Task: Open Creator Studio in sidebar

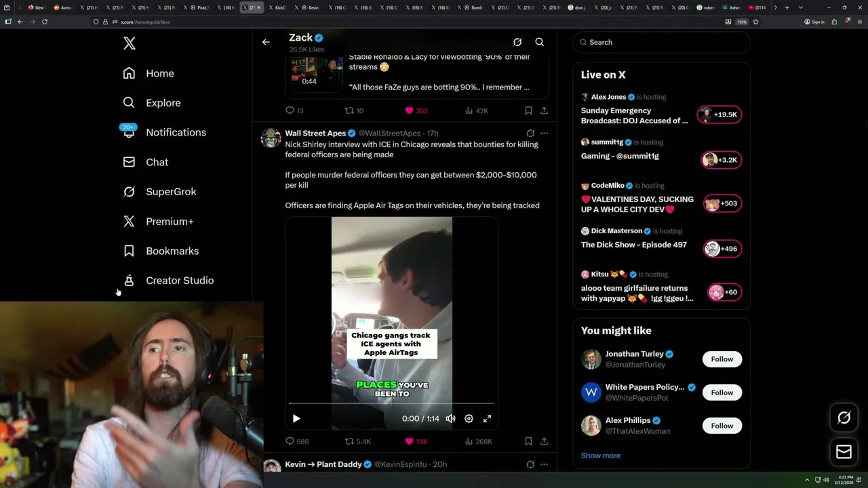Action: (168, 281)
